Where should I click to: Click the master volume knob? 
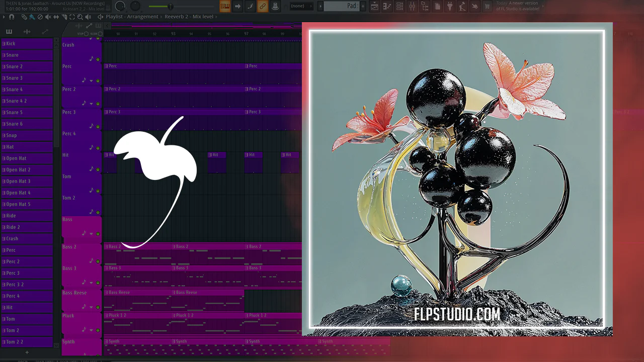coord(120,6)
